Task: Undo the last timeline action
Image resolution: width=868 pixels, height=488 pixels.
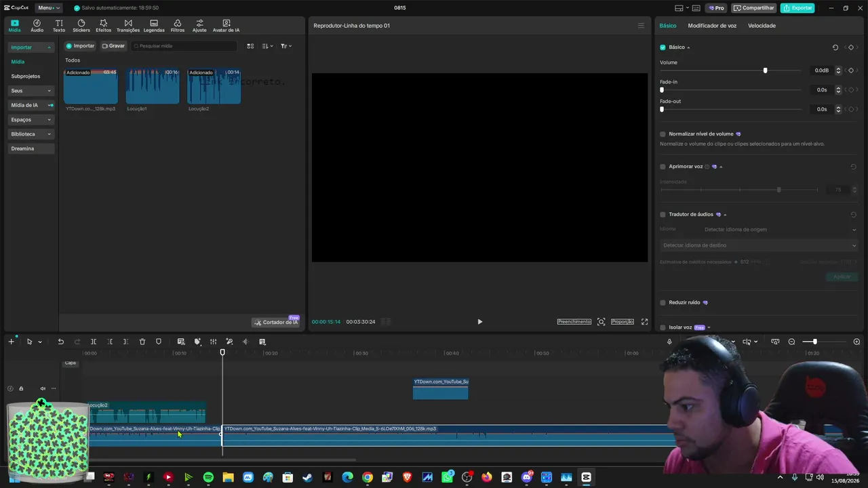Action: tap(61, 342)
